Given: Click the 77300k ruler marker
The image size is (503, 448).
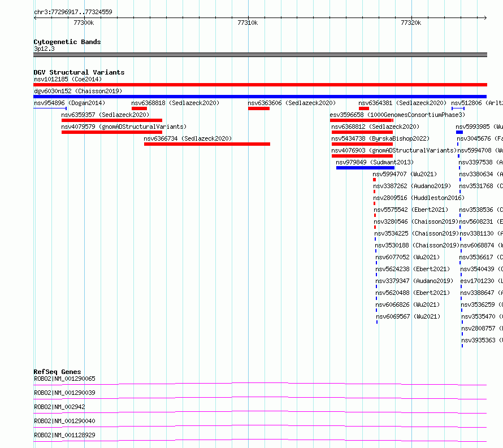Looking at the screenshot, I should tap(84, 23).
